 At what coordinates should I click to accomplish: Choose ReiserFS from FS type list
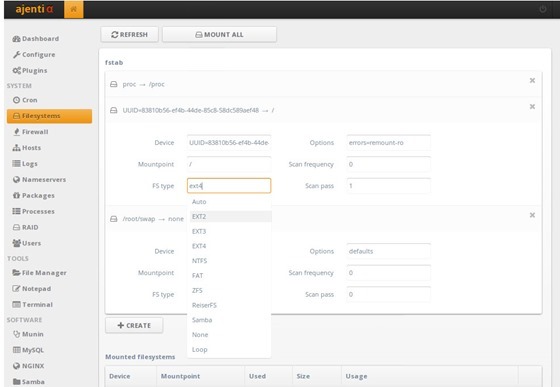click(x=229, y=305)
